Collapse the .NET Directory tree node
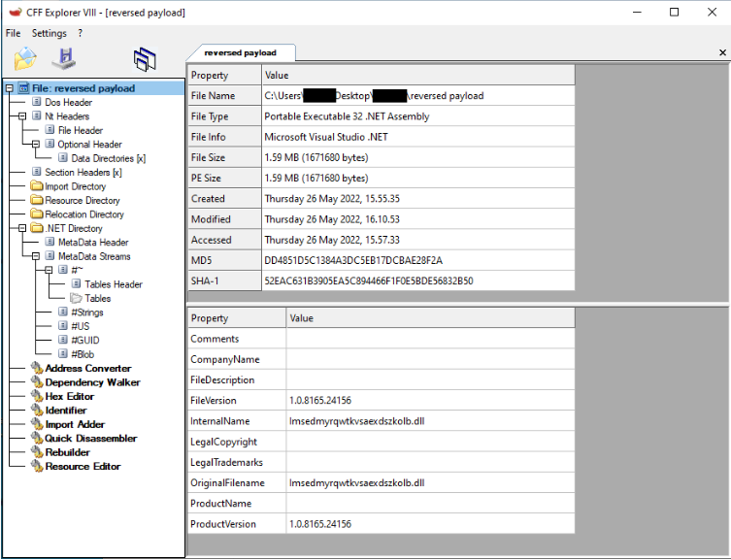The width and height of the screenshot is (731, 560). 22,228
